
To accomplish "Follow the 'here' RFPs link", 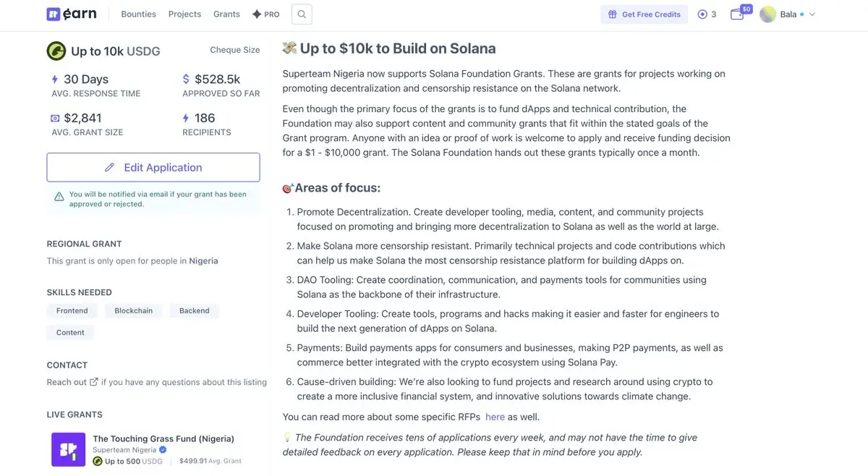I will tap(495, 417).
